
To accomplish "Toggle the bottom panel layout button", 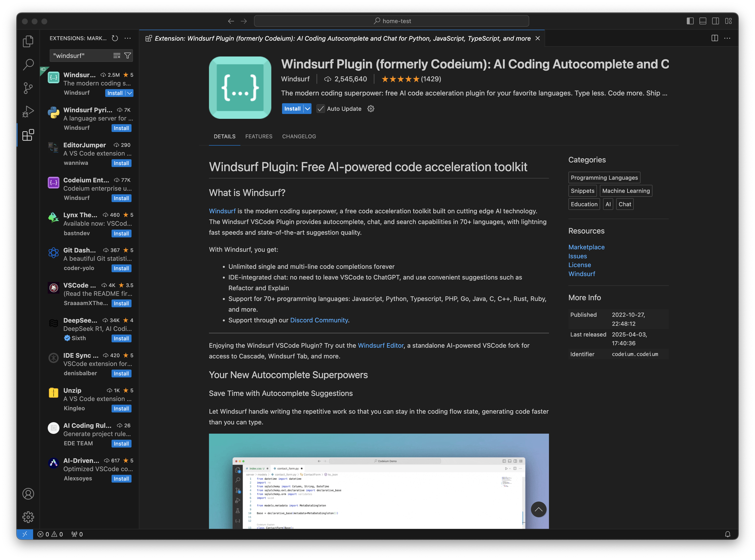I will [x=703, y=21].
